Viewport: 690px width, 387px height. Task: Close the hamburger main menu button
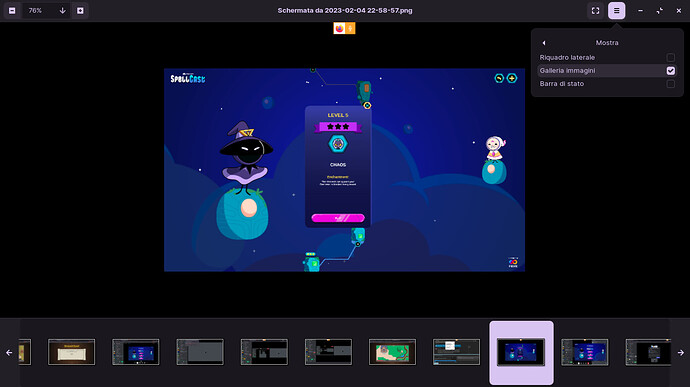[617, 11]
